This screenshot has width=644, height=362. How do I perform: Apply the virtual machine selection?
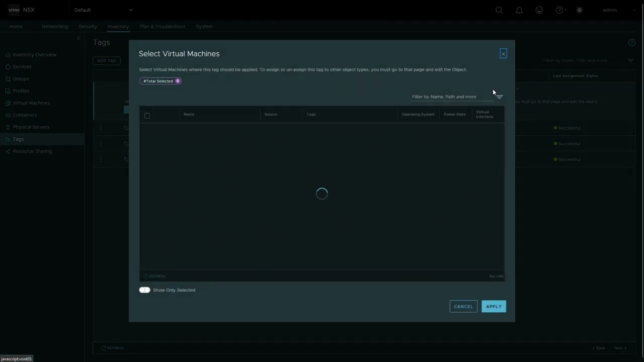click(494, 306)
